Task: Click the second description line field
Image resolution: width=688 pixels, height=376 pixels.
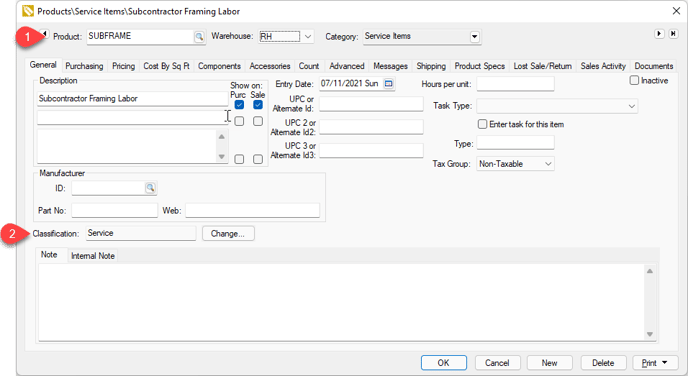Action: [x=132, y=118]
